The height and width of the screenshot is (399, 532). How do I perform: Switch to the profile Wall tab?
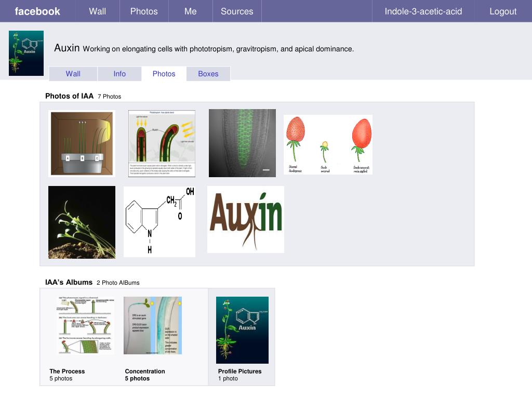(x=73, y=74)
